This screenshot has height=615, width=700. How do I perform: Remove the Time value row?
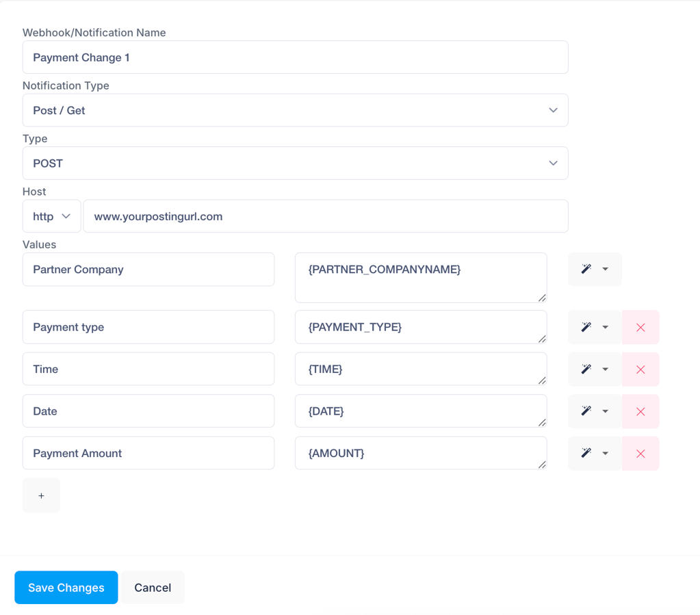pos(640,369)
